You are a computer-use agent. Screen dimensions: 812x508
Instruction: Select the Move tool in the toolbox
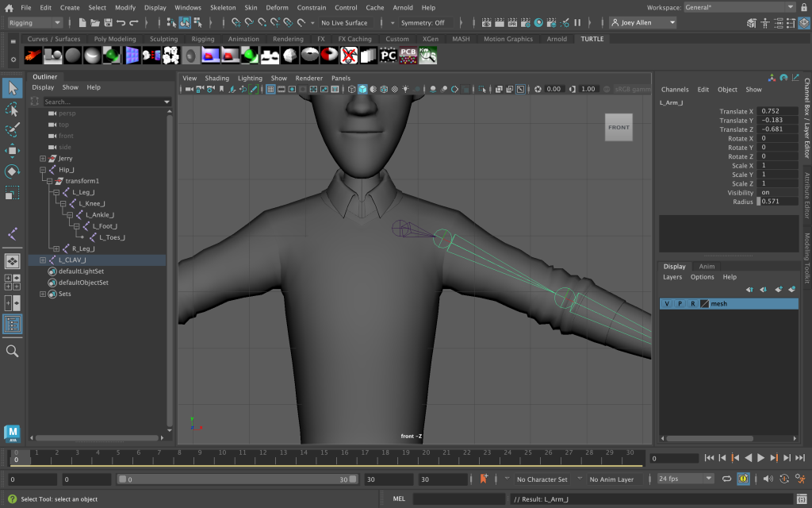[12, 151]
